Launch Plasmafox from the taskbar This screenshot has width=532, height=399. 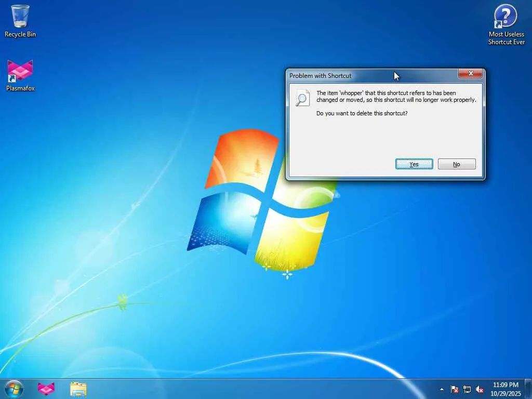[46, 389]
